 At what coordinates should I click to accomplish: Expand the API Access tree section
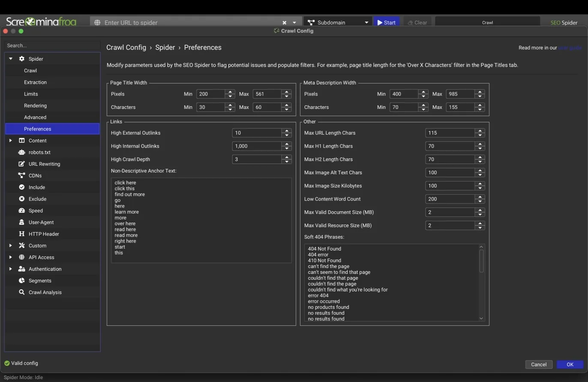11,257
